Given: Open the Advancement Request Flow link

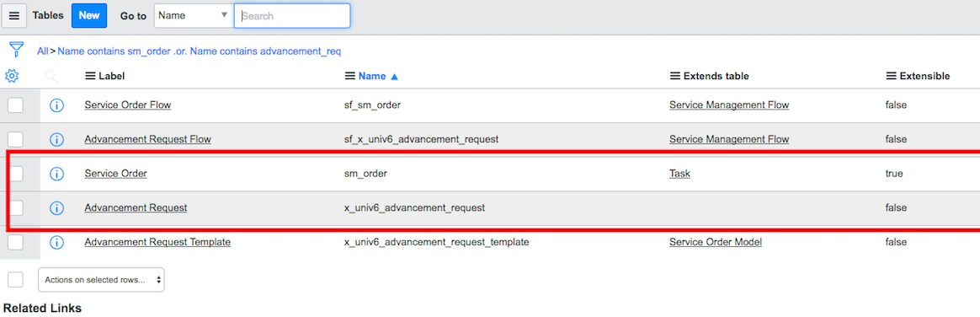Looking at the screenshot, I should [147, 139].
